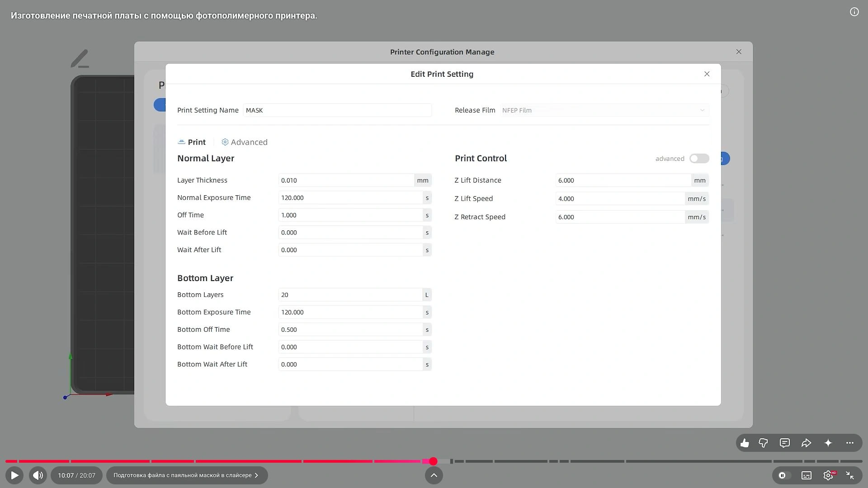
Task: Play the video
Action: pos(14,475)
